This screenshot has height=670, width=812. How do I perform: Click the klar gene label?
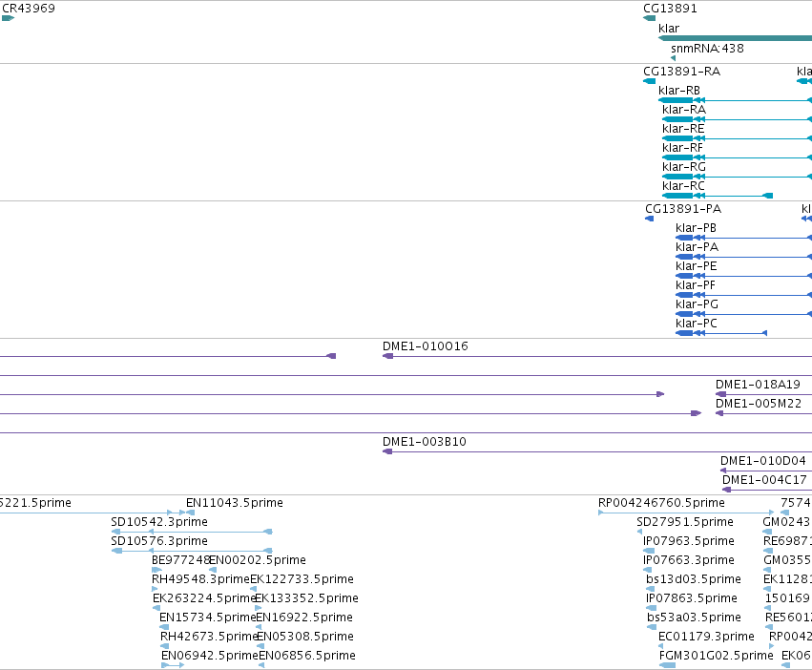669,29
